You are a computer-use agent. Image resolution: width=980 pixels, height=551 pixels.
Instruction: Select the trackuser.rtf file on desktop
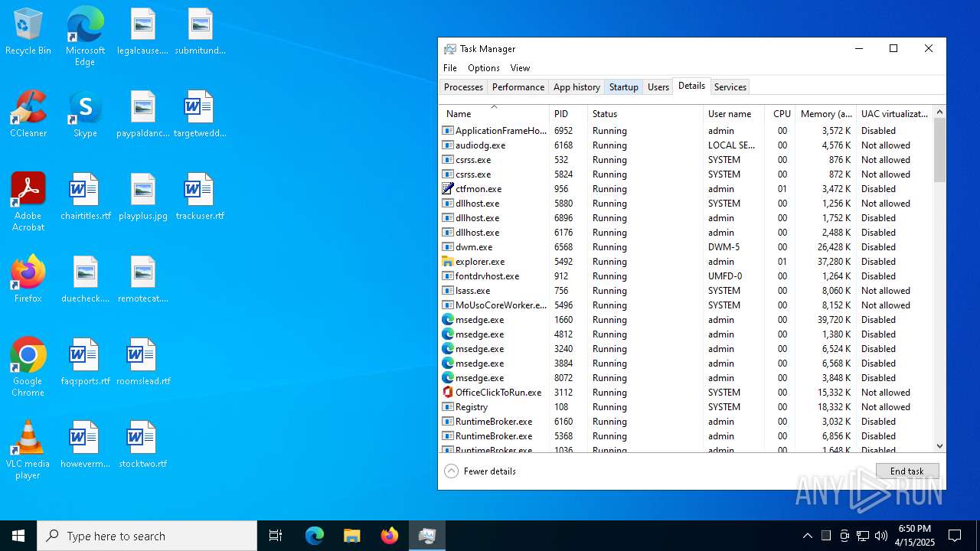200,197
